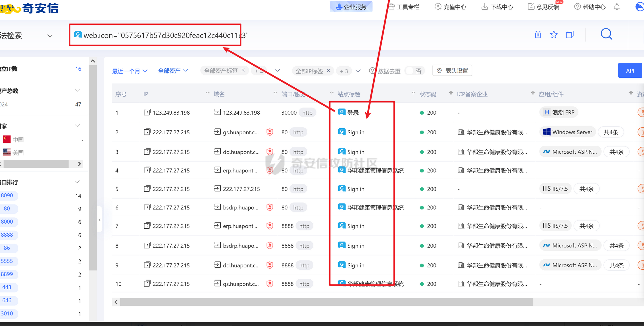
Task: Click China flag country filter
Action: click(7, 139)
